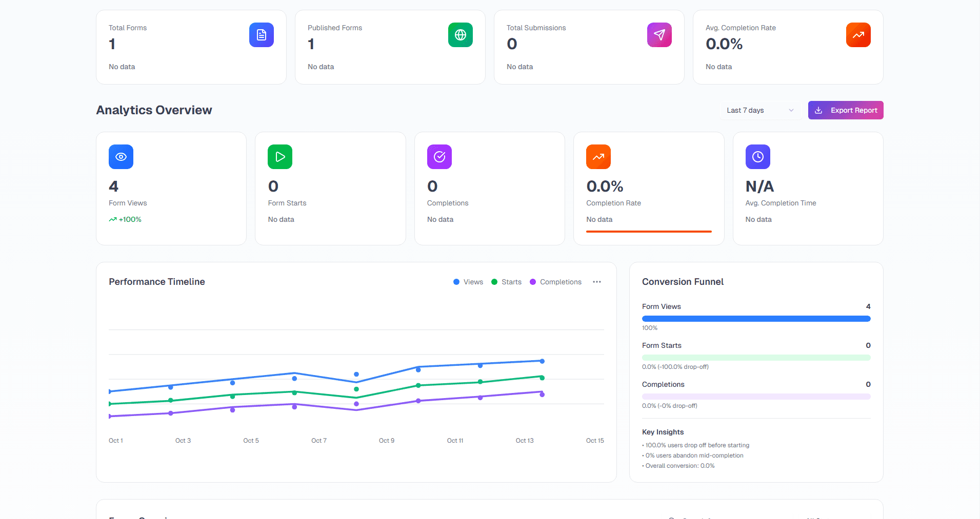Toggle the Completions series in legend
This screenshot has height=519, width=980.
tap(555, 282)
